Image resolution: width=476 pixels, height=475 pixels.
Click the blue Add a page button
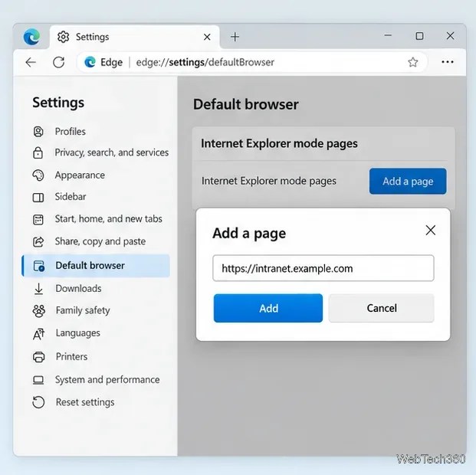408,182
